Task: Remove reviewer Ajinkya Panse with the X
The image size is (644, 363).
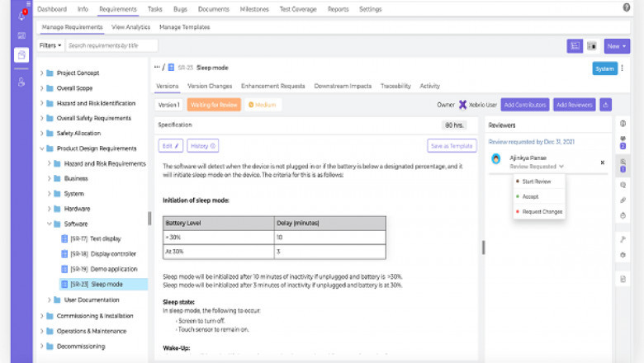Action: coord(603,163)
